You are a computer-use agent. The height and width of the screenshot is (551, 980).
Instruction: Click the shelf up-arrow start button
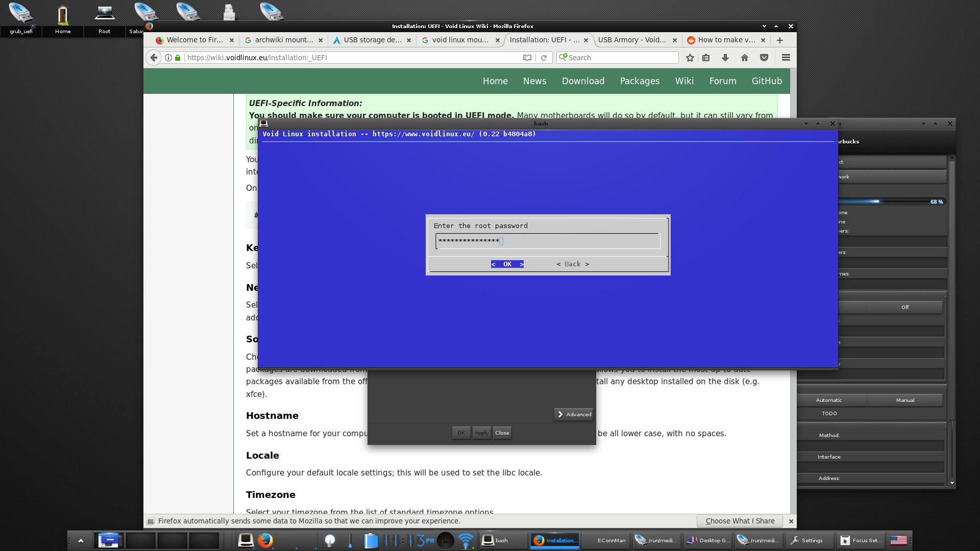point(81,540)
